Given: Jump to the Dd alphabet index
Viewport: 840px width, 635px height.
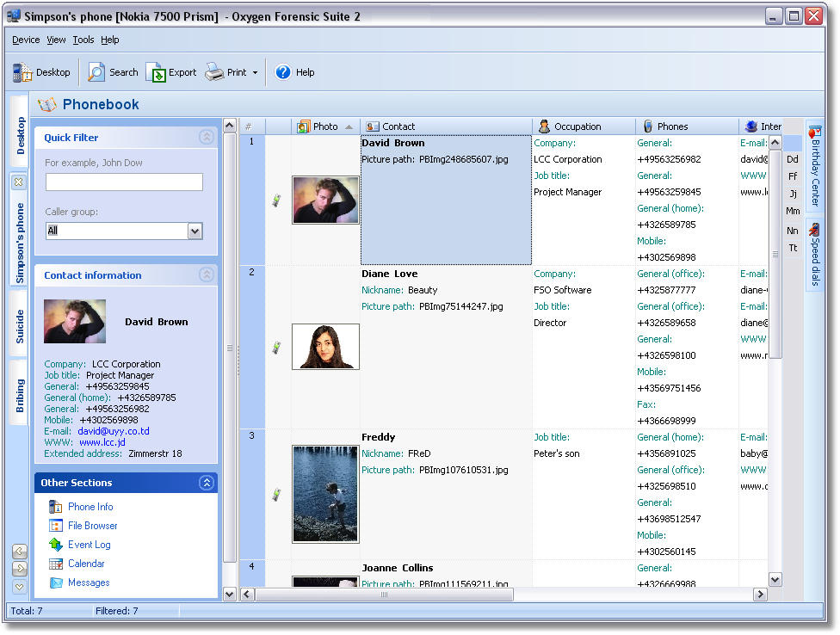Looking at the screenshot, I should click(793, 159).
